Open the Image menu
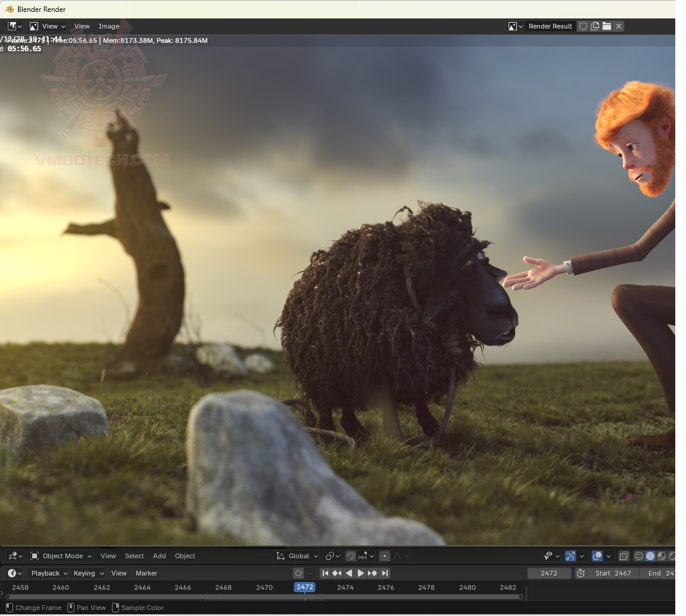This screenshot has height=616, width=686. 109,26
